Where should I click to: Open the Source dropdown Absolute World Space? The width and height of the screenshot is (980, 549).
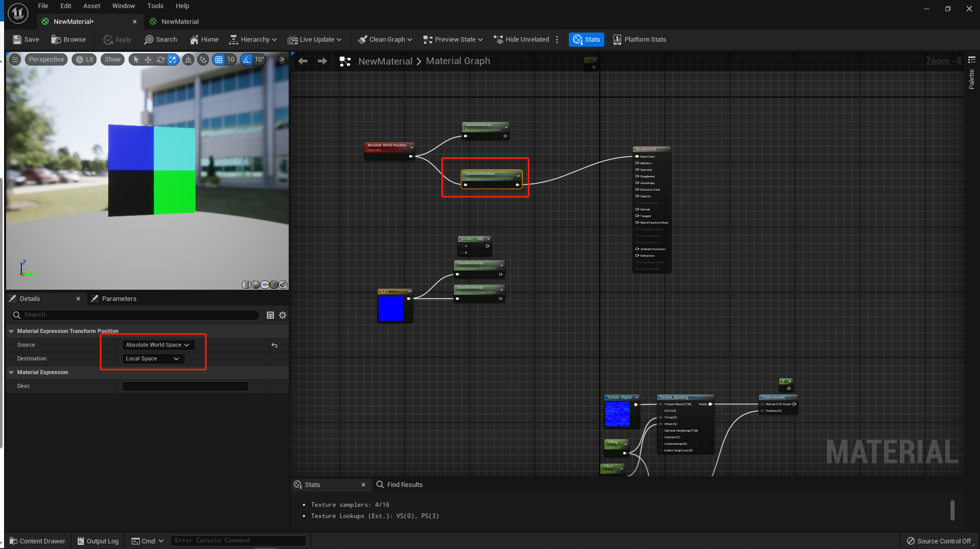tap(158, 345)
